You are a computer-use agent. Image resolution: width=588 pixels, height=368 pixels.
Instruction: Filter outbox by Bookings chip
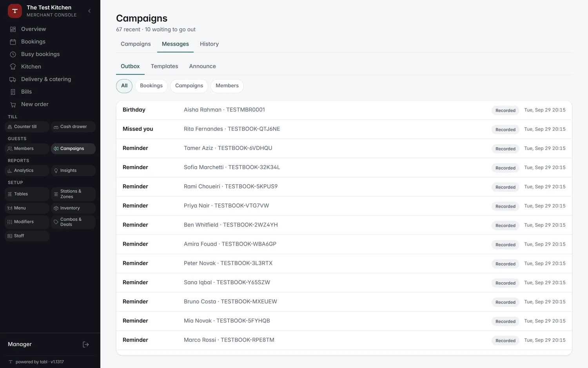click(x=151, y=86)
